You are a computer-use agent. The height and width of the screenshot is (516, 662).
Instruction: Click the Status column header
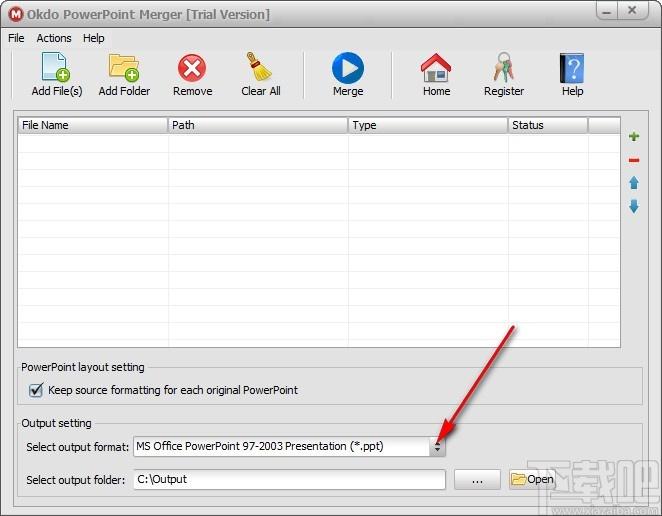[x=548, y=125]
